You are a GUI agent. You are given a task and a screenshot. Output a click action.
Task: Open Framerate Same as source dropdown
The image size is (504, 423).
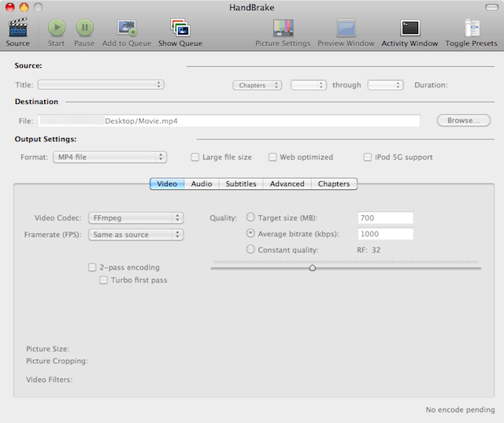(x=135, y=234)
